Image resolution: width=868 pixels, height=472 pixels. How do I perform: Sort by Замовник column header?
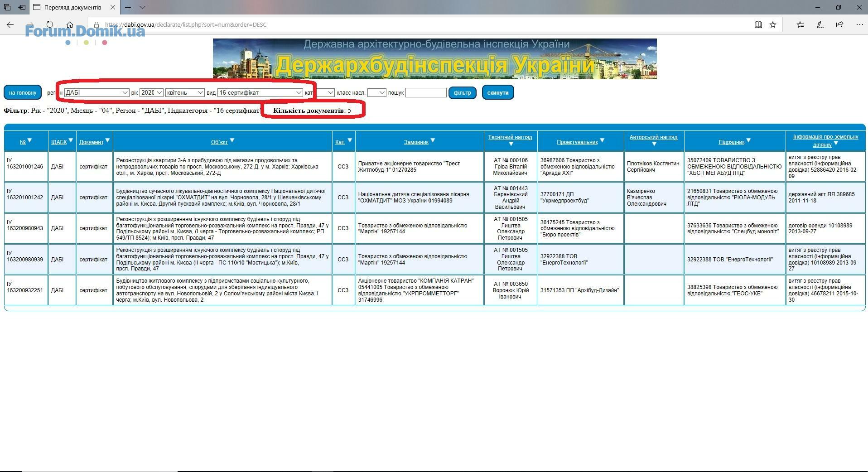pos(416,142)
